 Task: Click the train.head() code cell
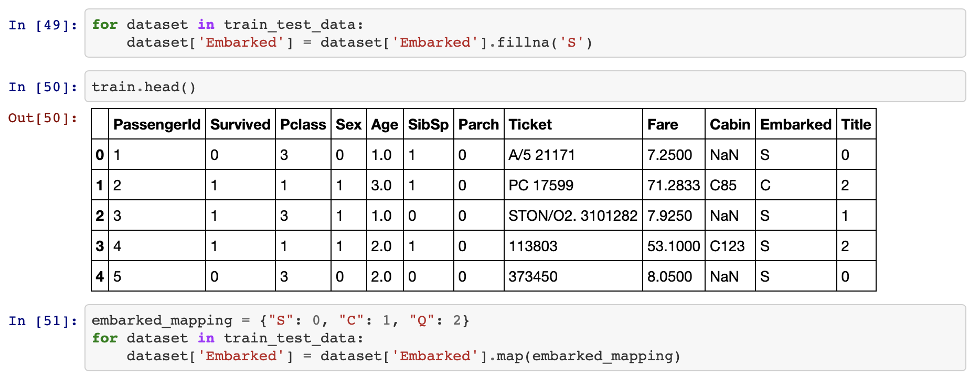(x=525, y=87)
